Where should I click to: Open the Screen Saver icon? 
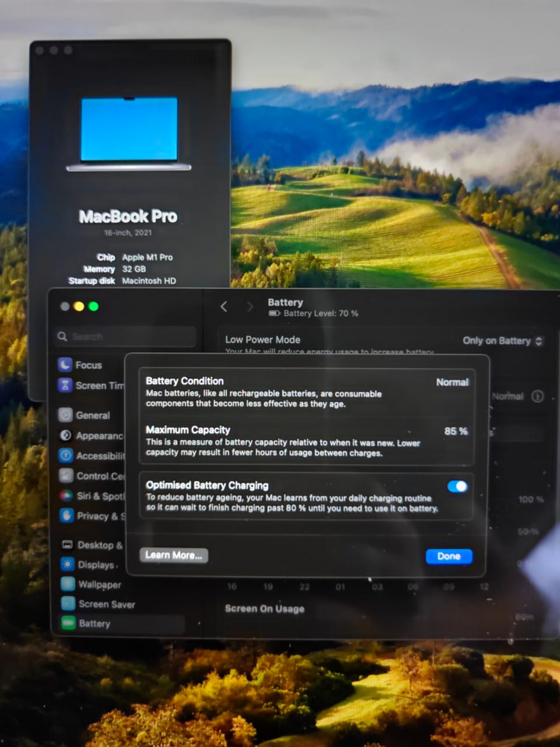coord(68,603)
